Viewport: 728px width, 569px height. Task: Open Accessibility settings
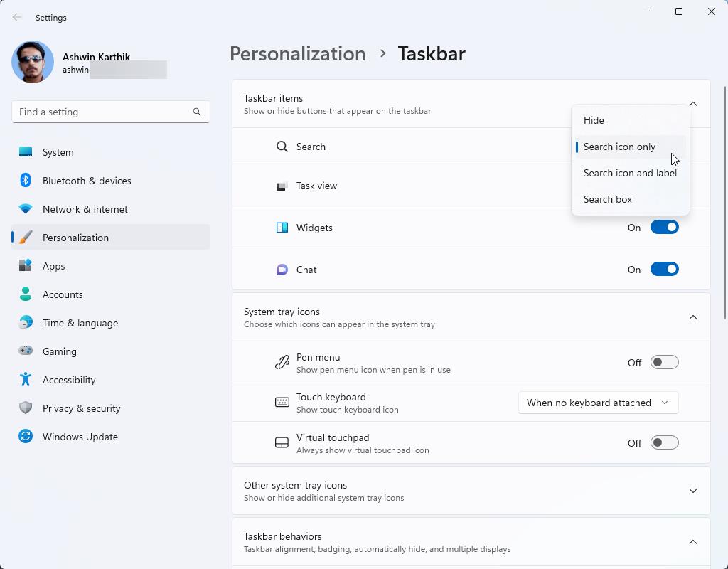point(110,380)
